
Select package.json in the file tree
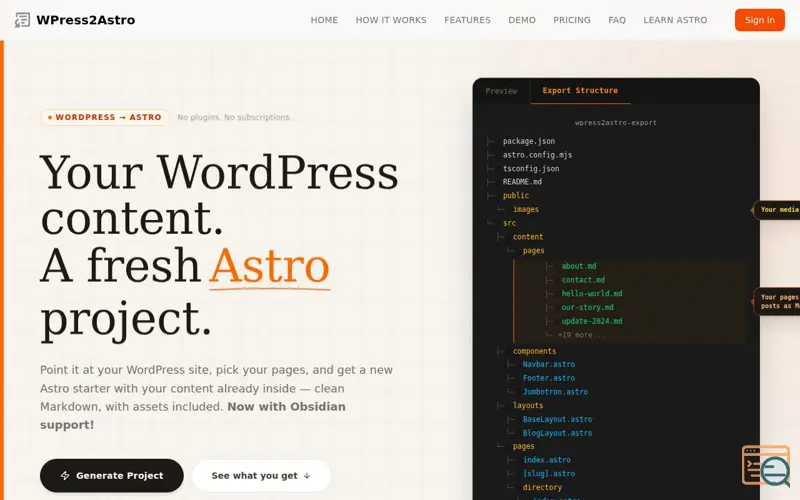click(x=529, y=141)
